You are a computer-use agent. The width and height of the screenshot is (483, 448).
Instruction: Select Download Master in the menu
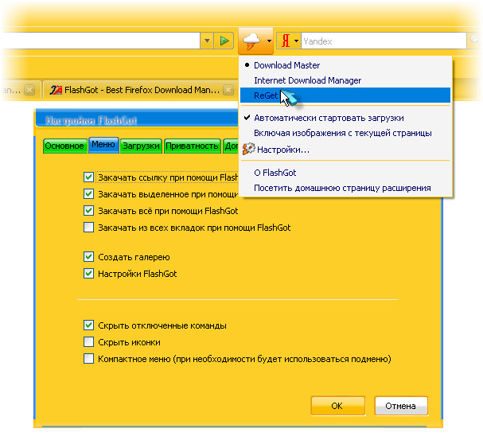pos(345,65)
